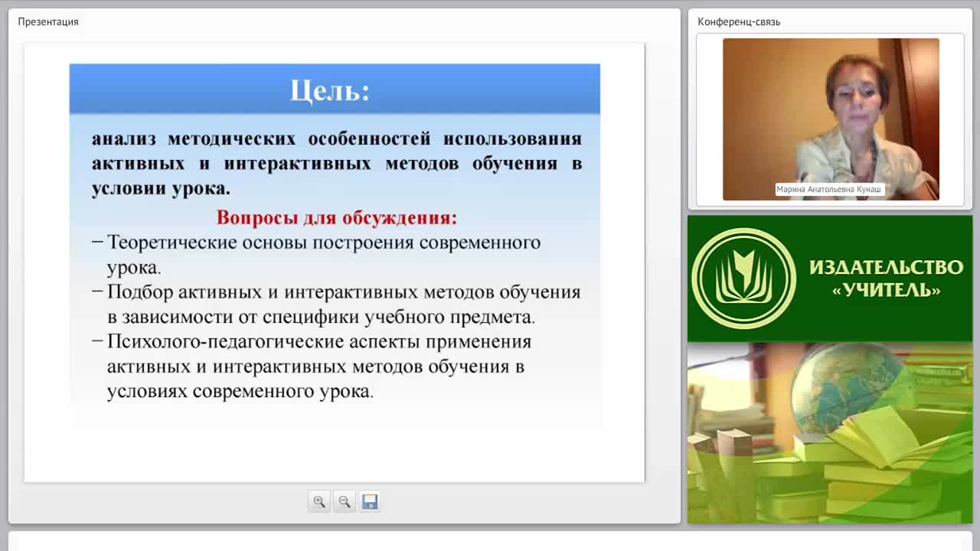The image size is (980, 551).
Task: Select the webcam video of Марина Анатольевна Кунаш
Action: pos(831,119)
